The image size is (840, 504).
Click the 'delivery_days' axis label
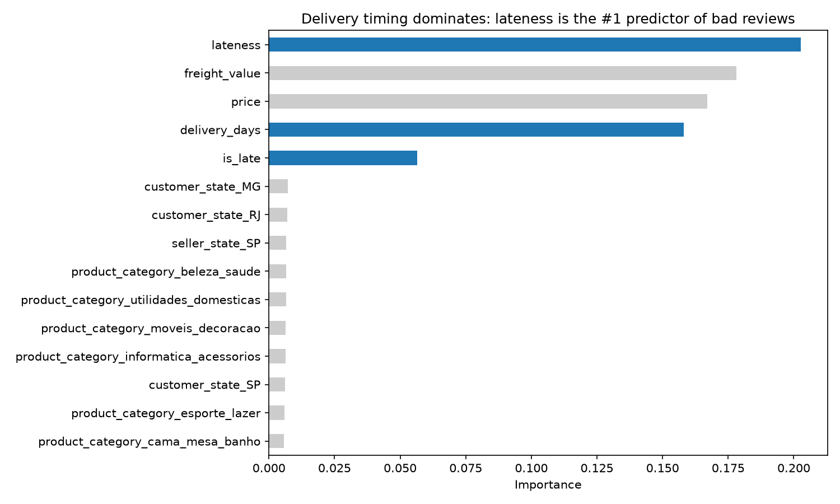point(220,130)
